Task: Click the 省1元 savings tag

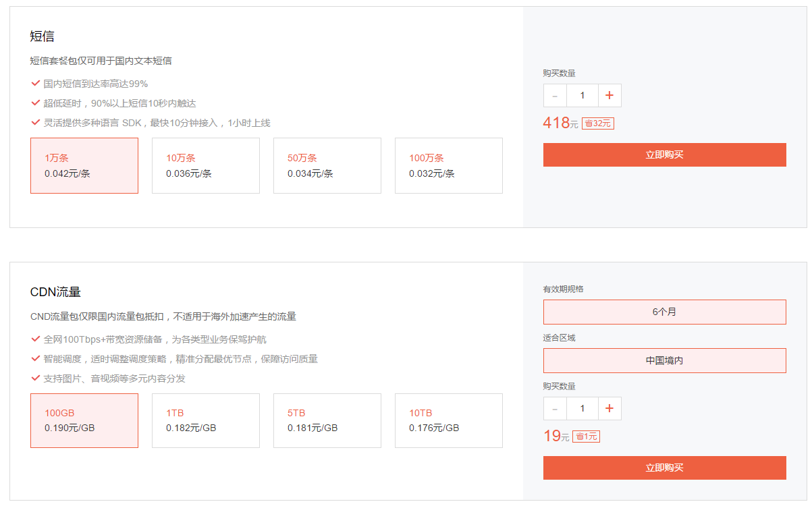Action: (x=586, y=437)
